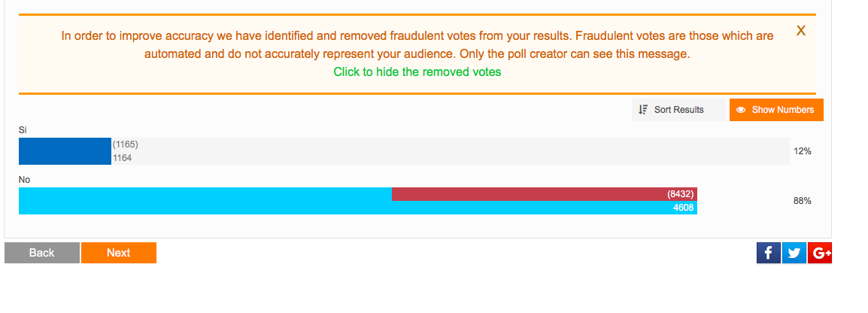Image resolution: width=868 pixels, height=313 pixels.
Task: Toggle the Show Numbers button
Action: 776,110
